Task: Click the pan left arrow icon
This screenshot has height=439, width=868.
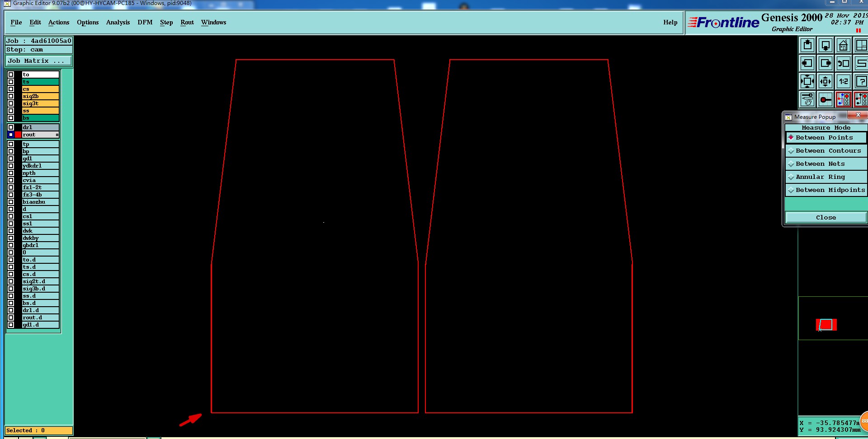Action: pos(807,63)
